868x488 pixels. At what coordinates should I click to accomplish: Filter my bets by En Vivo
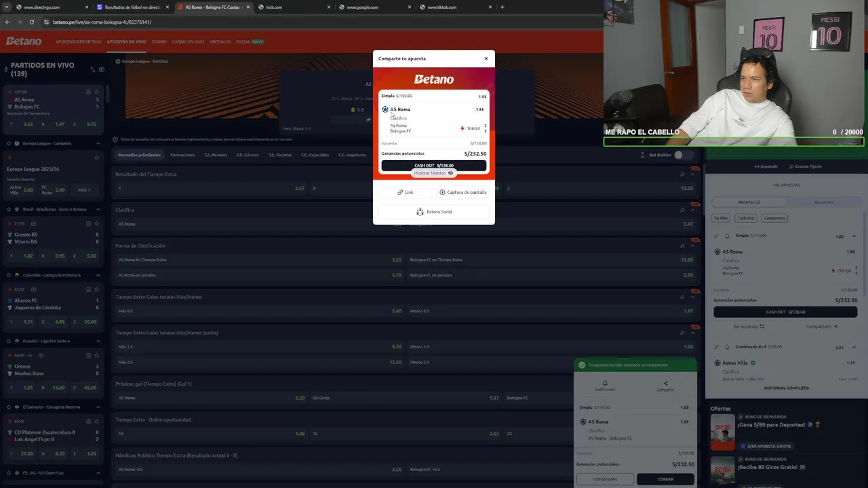pyautogui.click(x=721, y=218)
